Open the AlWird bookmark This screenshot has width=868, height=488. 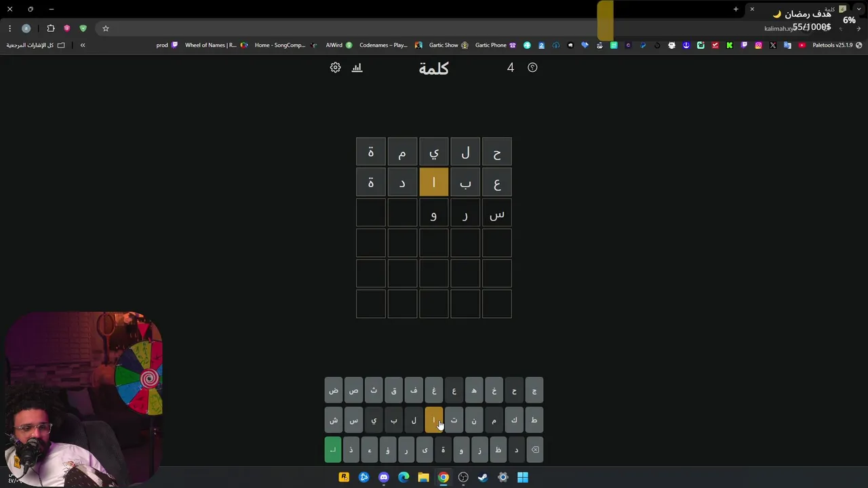(339, 45)
